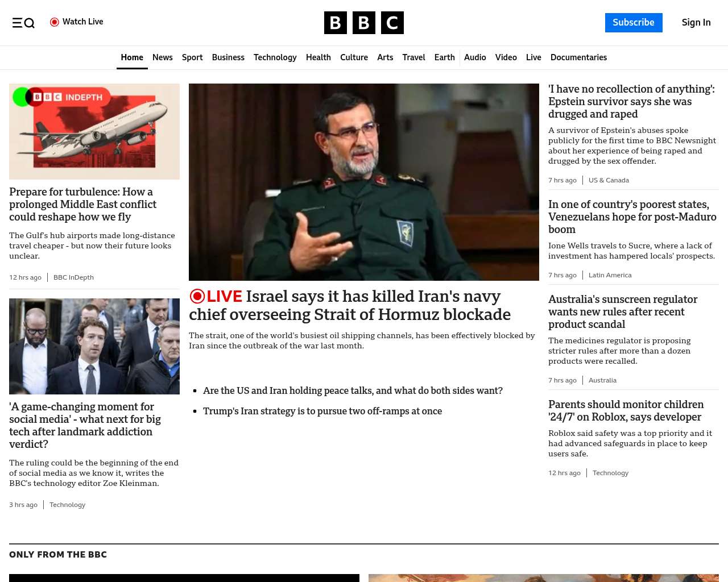Read the US and Iran peace talks article
The height and width of the screenshot is (582, 728).
tap(353, 390)
